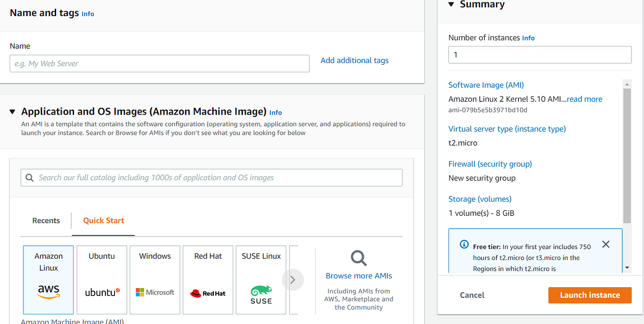This screenshot has width=644, height=324.
Task: Switch to the Recents tab
Action: click(x=46, y=220)
